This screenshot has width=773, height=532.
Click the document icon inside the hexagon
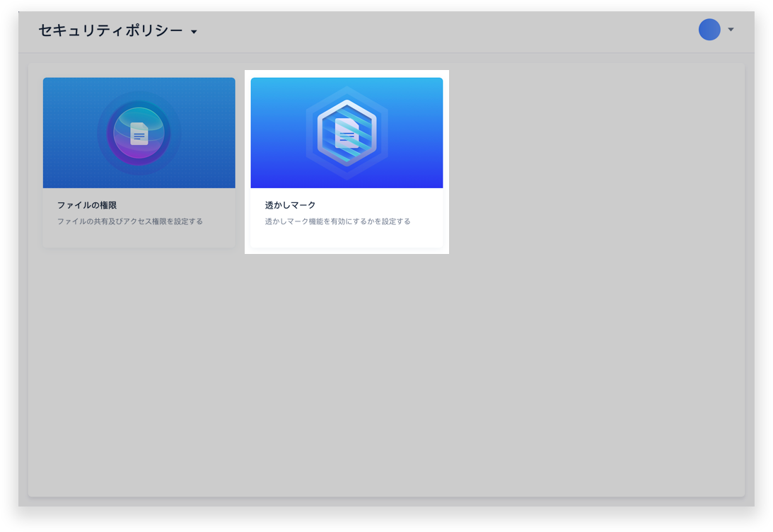347,134
